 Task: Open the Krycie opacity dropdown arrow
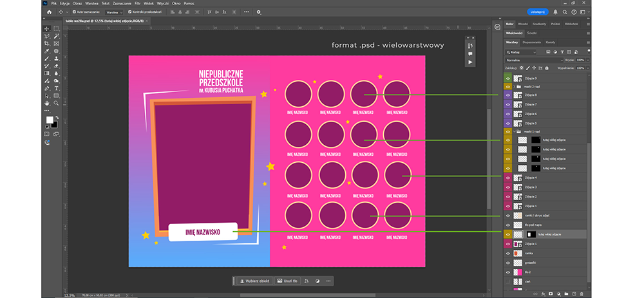[x=588, y=60]
